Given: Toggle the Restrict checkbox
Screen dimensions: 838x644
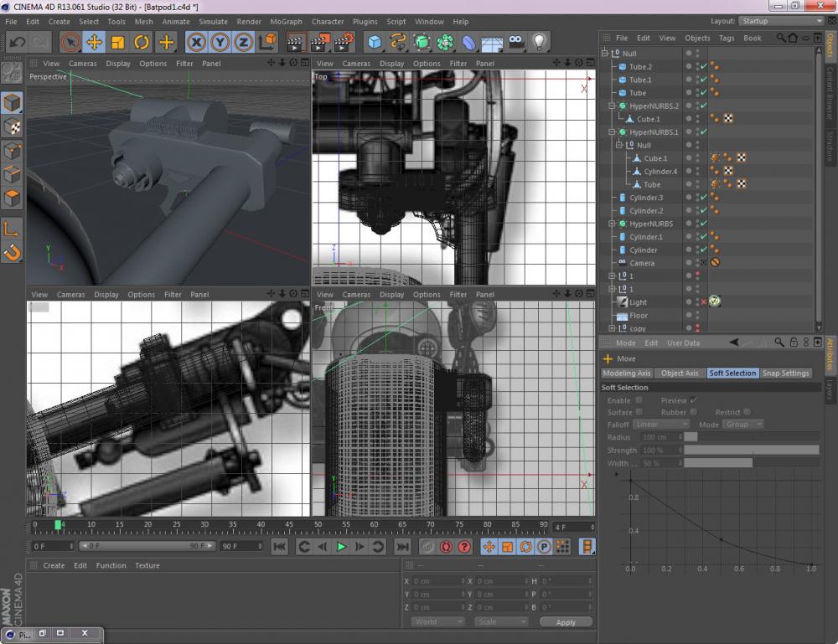Looking at the screenshot, I should [x=747, y=412].
